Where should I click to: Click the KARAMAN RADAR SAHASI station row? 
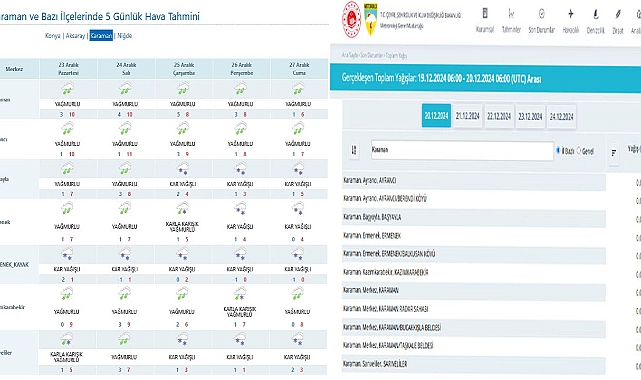click(x=473, y=309)
